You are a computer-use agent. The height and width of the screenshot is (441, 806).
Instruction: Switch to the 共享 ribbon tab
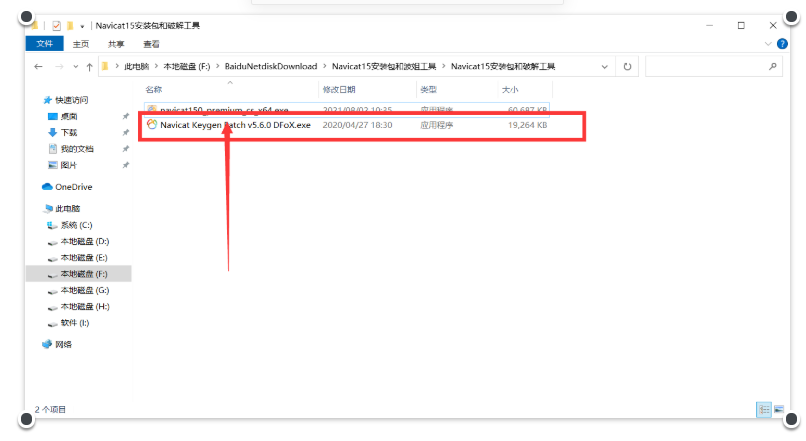click(x=116, y=44)
